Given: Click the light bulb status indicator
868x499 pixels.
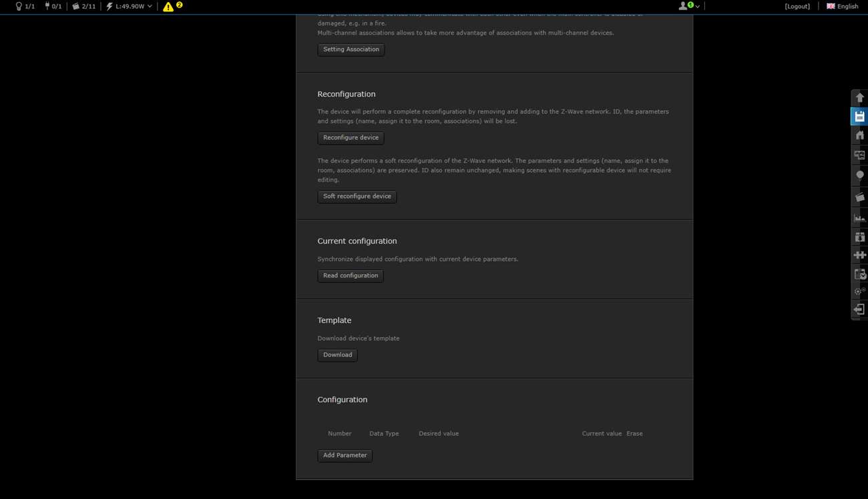Looking at the screenshot, I should tap(25, 7).
